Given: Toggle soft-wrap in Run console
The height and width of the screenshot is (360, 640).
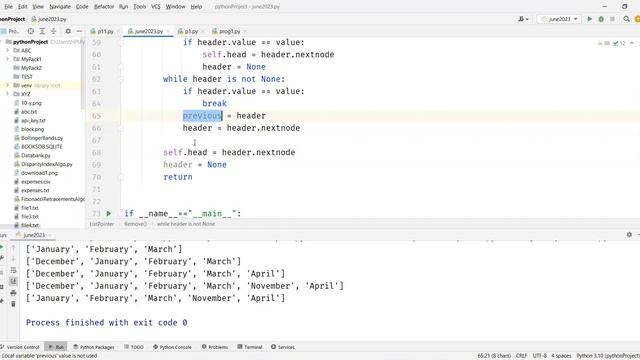Looking at the screenshot, I should pos(13,270).
